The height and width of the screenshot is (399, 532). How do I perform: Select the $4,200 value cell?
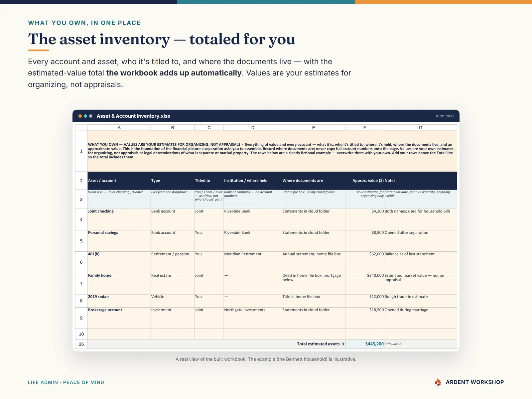(x=365, y=219)
